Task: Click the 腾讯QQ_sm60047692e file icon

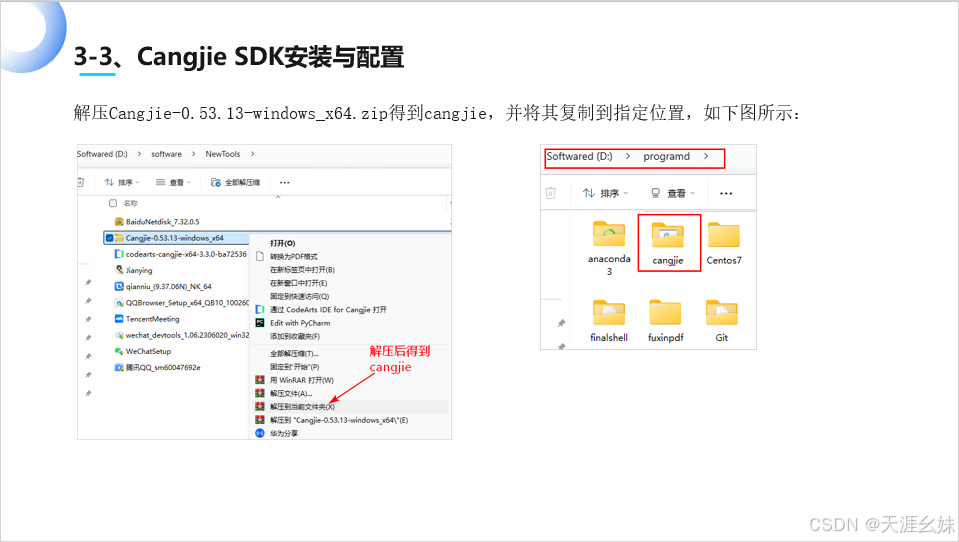Action: point(119,368)
